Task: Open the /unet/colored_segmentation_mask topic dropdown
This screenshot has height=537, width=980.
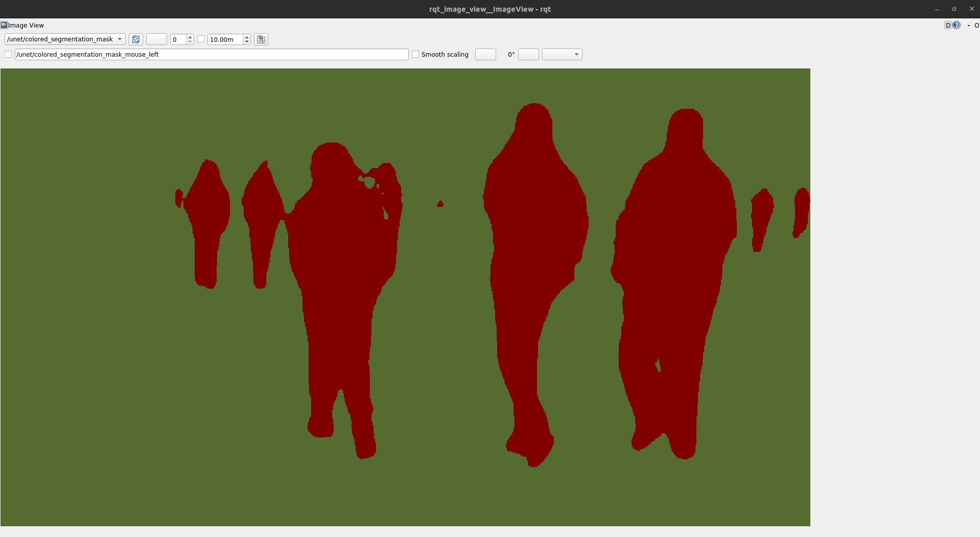Action: pos(61,39)
